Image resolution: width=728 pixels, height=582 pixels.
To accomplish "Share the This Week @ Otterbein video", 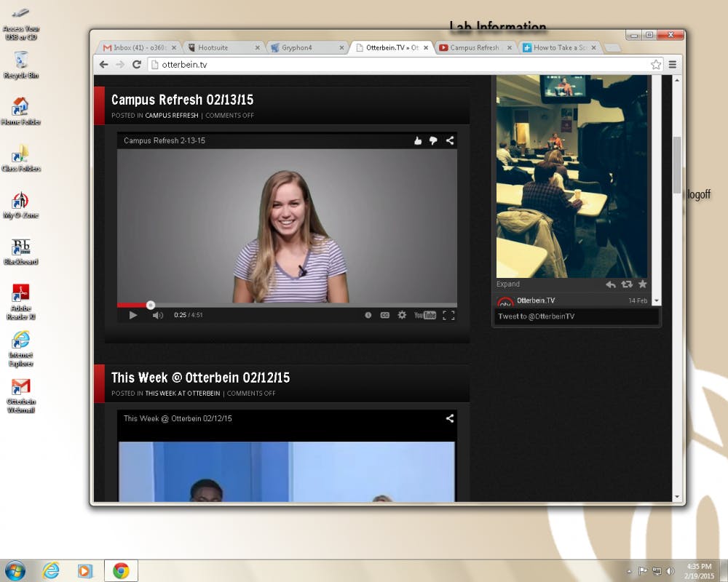I will tap(450, 418).
